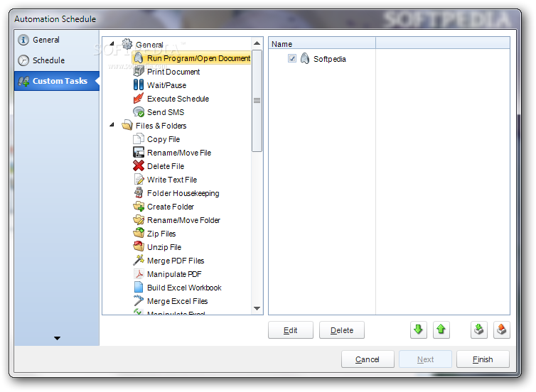Viewport: 536px width, 392px height.
Task: Toggle the Softpedia task checkbox
Action: click(292, 58)
